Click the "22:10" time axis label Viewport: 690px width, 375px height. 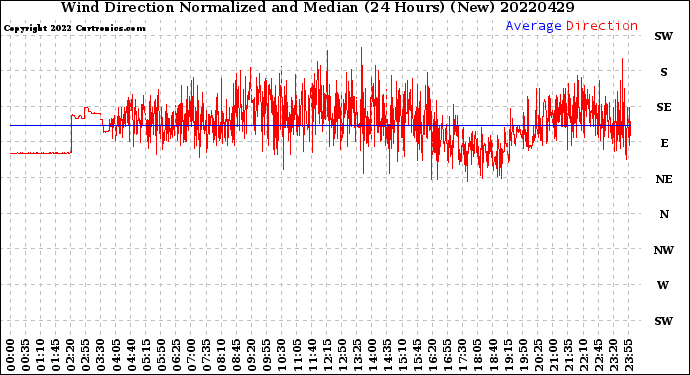tap(583, 355)
